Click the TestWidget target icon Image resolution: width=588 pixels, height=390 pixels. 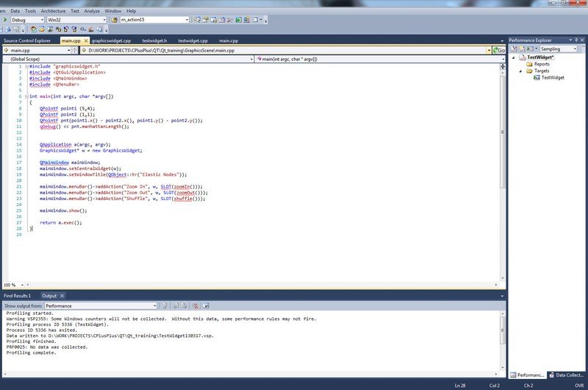point(537,77)
